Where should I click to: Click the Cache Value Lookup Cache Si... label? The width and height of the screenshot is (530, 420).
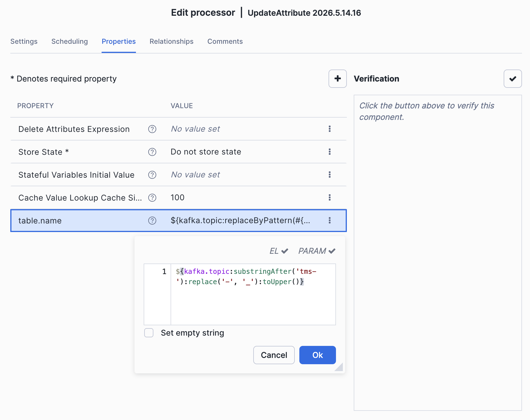coord(80,198)
